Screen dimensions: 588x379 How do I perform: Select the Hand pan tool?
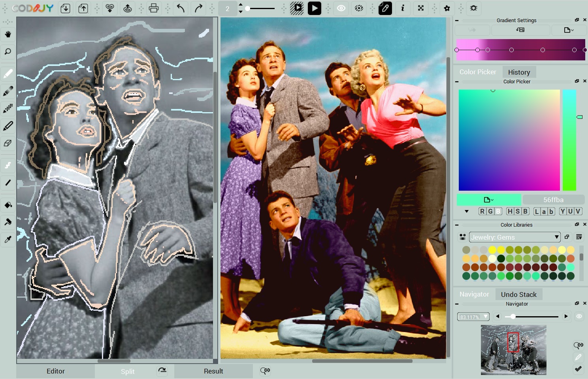8,34
